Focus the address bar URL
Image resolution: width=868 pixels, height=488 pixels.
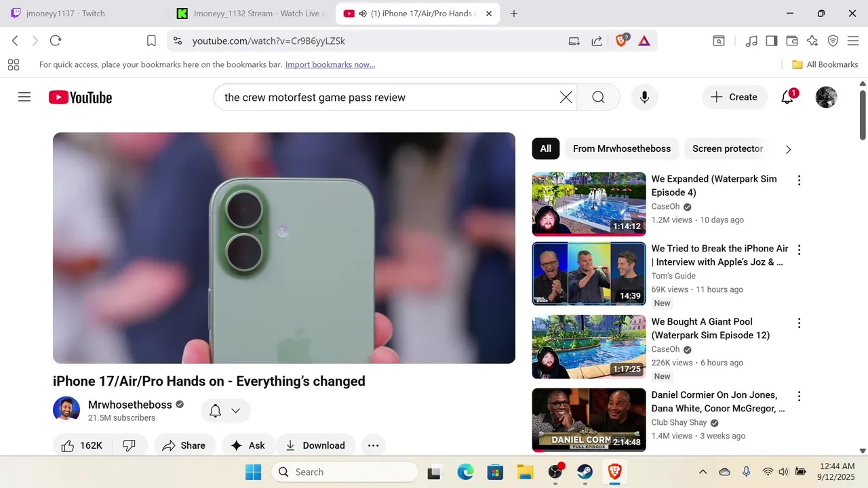269,41
